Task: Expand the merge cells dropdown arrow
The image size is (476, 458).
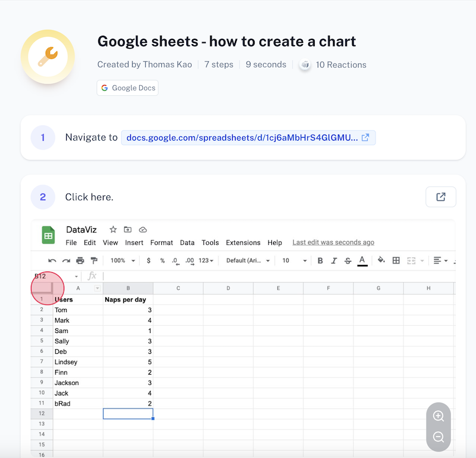Action: click(422, 261)
